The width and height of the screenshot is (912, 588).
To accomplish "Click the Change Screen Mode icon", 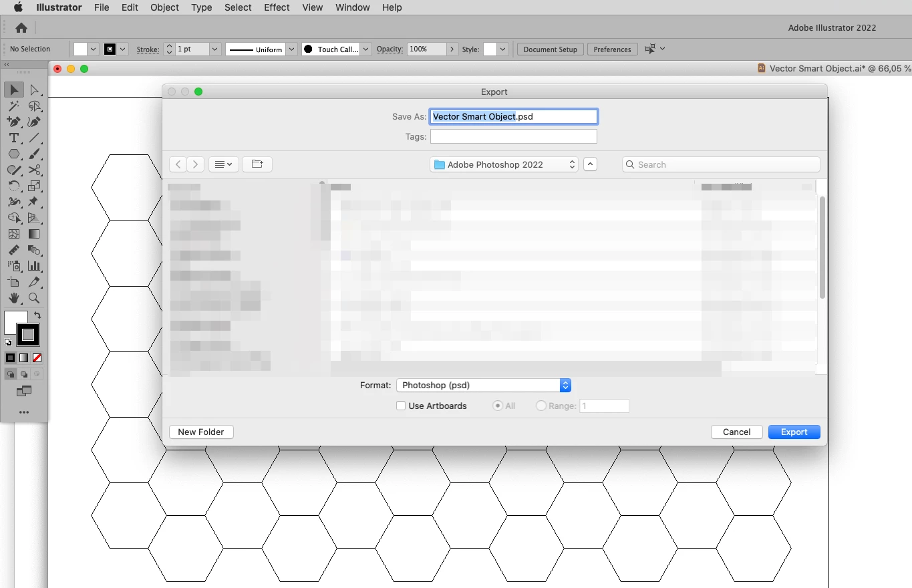I will click(24, 392).
